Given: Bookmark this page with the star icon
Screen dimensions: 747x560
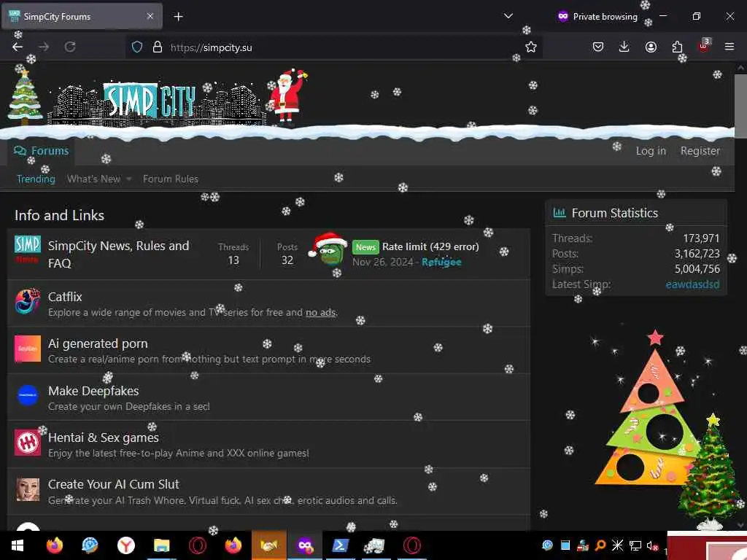Looking at the screenshot, I should point(531,47).
